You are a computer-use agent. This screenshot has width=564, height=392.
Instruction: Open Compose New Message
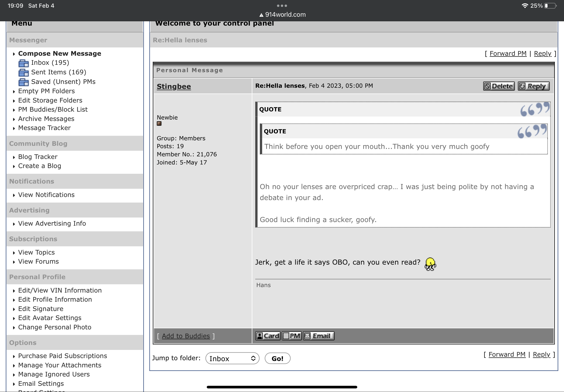point(60,54)
